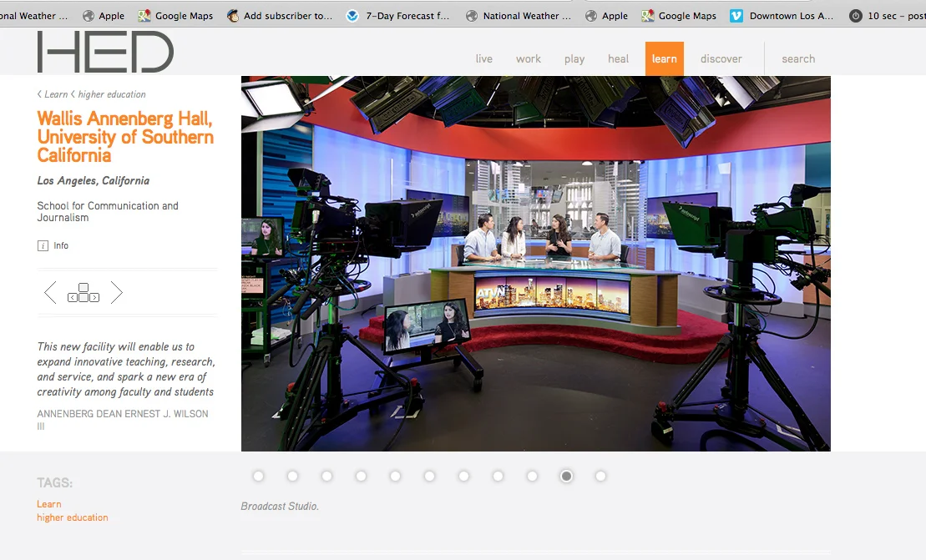926x560 pixels.
Task: Open the live menu
Action: coord(483,59)
